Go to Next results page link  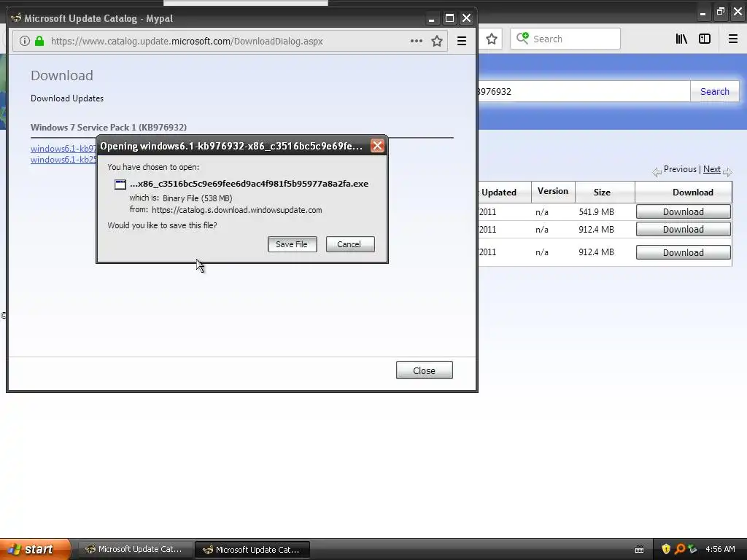pyautogui.click(x=712, y=169)
